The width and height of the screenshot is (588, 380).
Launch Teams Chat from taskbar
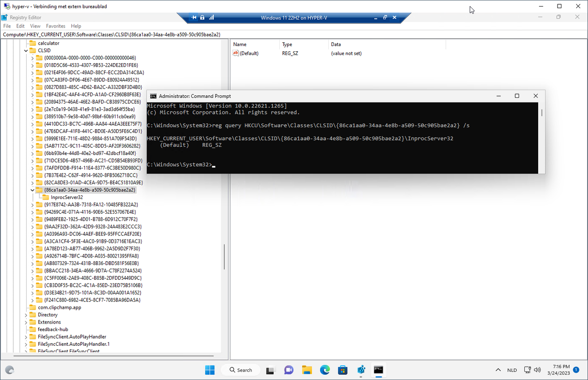tap(288, 370)
